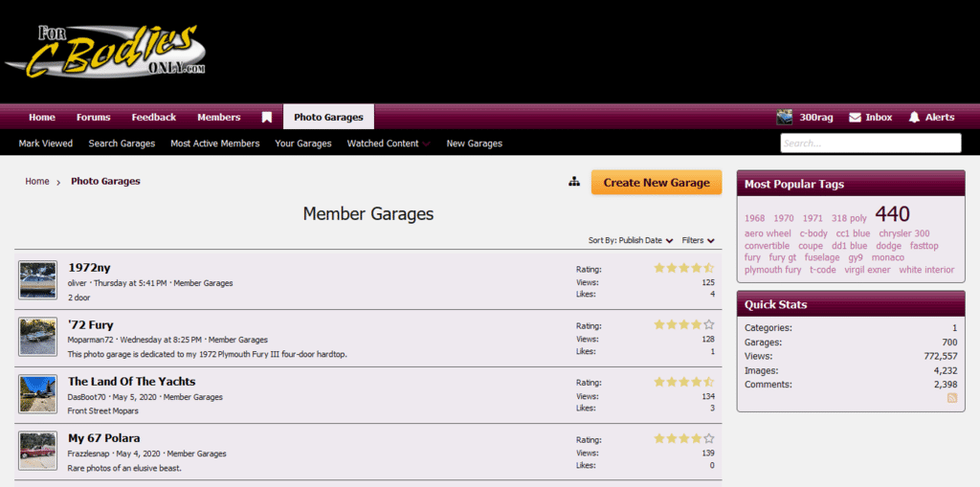Image resolution: width=980 pixels, height=487 pixels.
Task: Open the '72 Fury garage title
Action: [91, 324]
